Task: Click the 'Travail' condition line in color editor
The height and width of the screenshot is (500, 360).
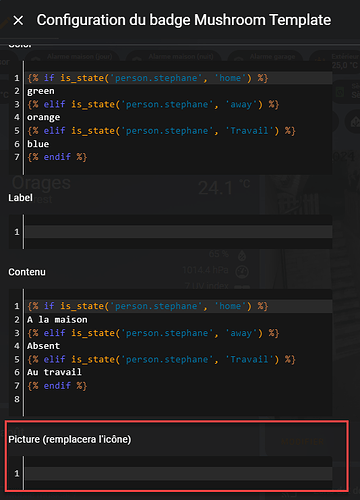Action: click(x=179, y=131)
